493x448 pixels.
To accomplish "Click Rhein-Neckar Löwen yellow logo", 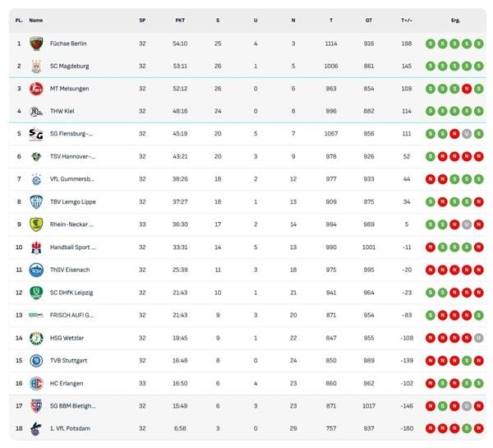I will [x=36, y=224].
